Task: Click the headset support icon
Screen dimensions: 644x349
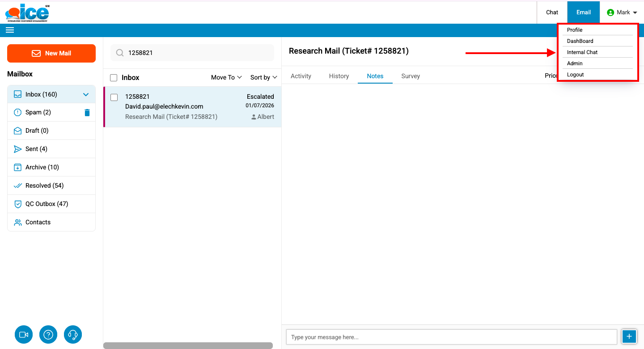Action: (x=73, y=334)
